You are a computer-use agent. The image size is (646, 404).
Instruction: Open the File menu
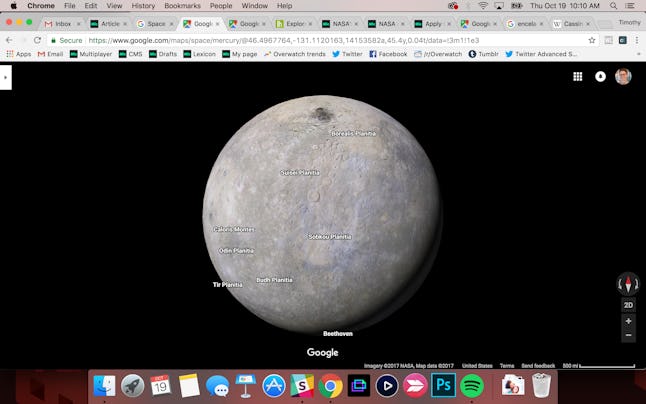[69, 6]
